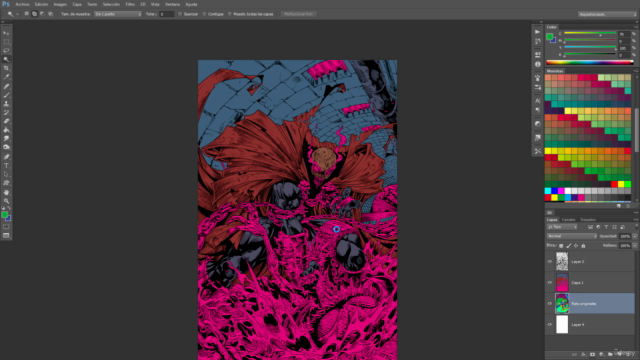
Task: Select the Clone Stamp tool
Action: tap(6, 104)
